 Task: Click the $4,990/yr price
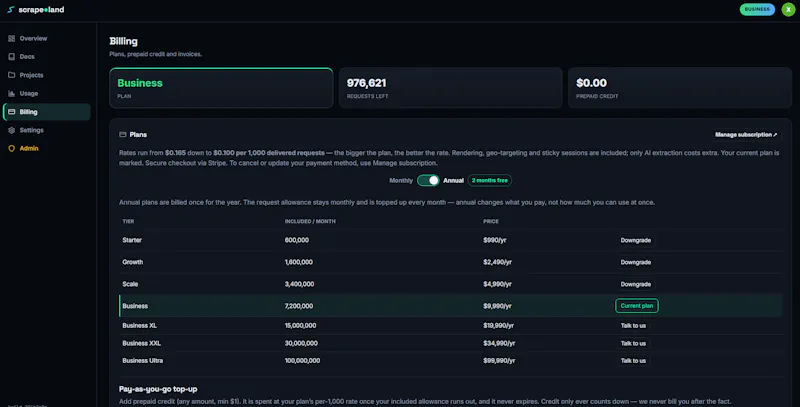click(x=497, y=284)
